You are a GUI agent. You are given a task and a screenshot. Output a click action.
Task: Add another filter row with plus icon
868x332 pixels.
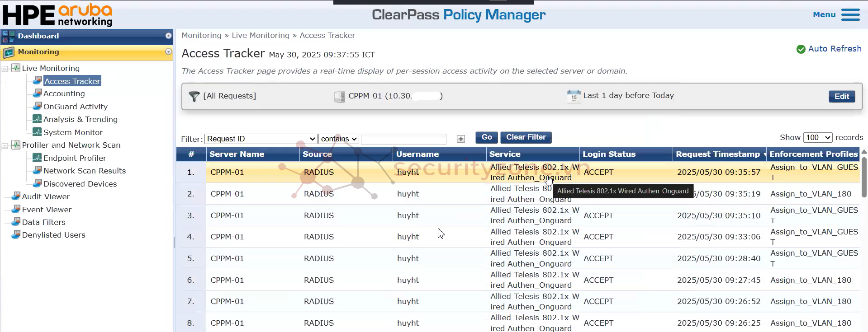(x=461, y=139)
